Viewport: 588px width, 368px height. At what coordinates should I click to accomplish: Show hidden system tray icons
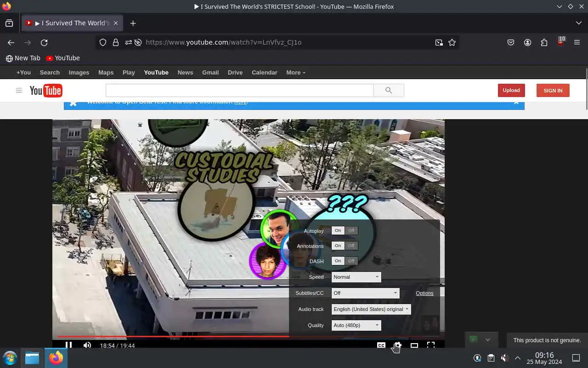click(x=518, y=358)
